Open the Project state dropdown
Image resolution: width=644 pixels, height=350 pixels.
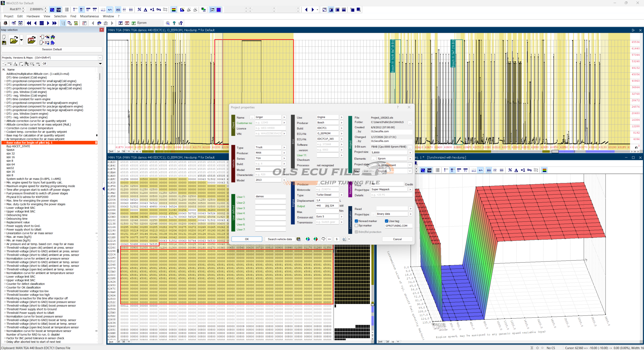tap(410, 165)
